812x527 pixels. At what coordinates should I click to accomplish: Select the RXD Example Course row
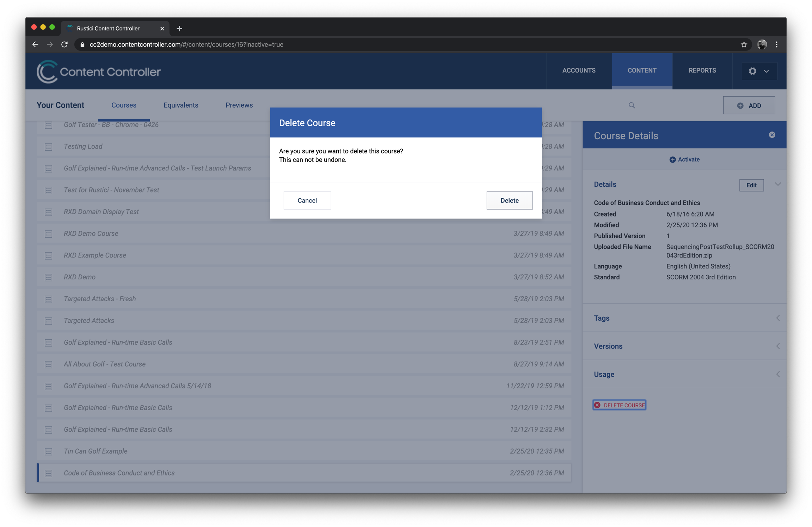(304, 255)
